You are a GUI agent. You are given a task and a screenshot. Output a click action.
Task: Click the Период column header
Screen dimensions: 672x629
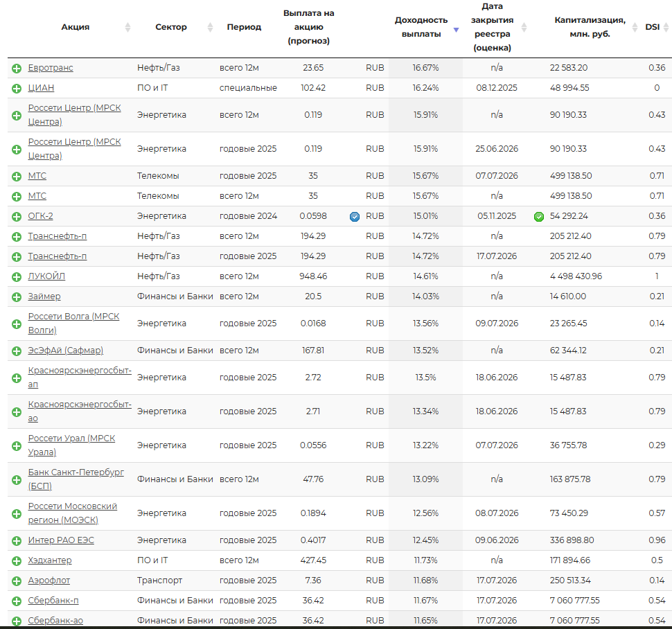click(x=244, y=27)
